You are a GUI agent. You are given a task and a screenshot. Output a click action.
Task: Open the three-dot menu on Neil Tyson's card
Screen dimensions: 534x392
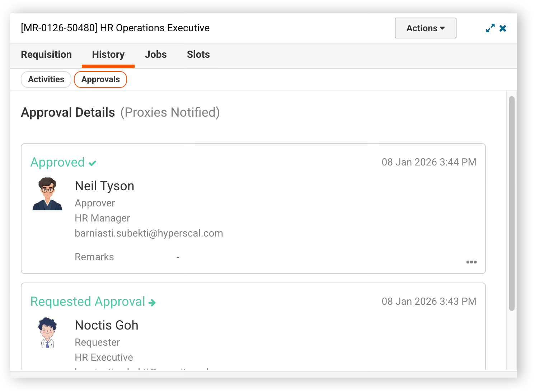(x=471, y=262)
